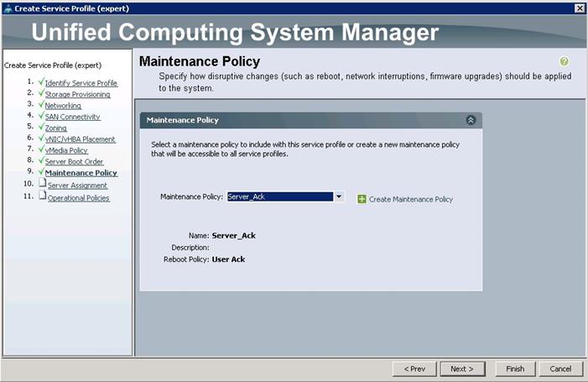Jump to vNIC/vHBA Placement step
The image size is (588, 382).
point(80,139)
